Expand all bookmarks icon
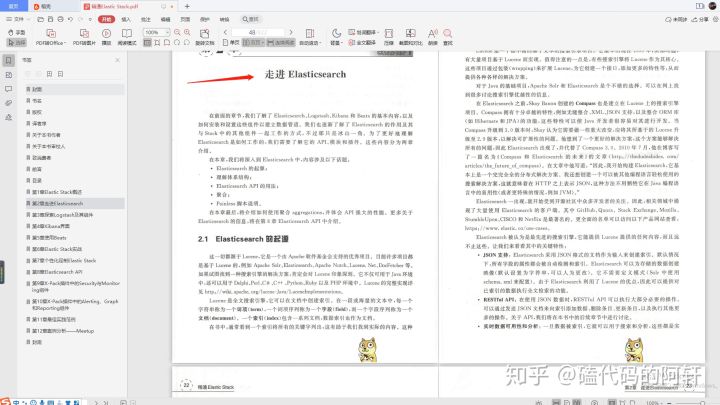Viewport: 720px width, 405px height. coord(49,74)
